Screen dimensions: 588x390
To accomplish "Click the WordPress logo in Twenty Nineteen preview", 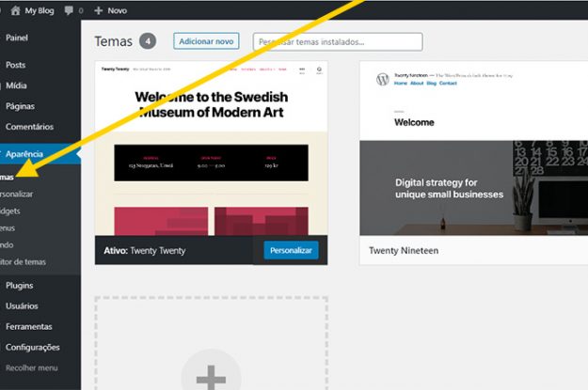I will click(x=383, y=79).
